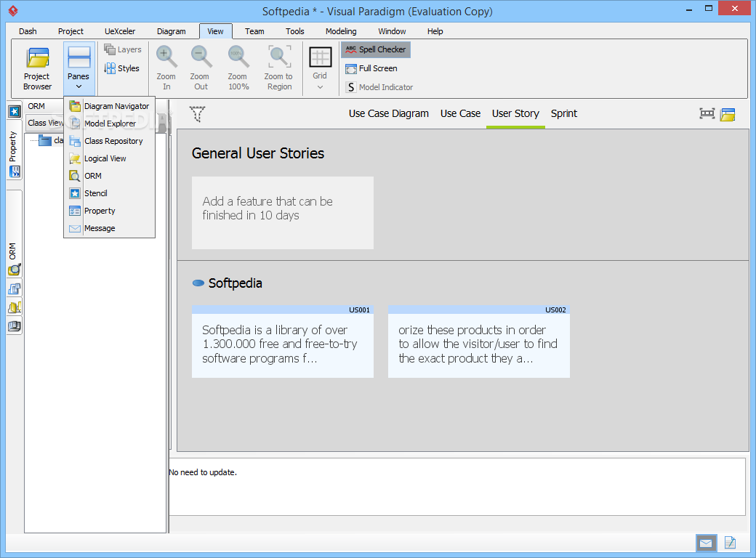Image resolution: width=756 pixels, height=558 pixels.
Task: Click the ORM pane title
Action: (36, 106)
